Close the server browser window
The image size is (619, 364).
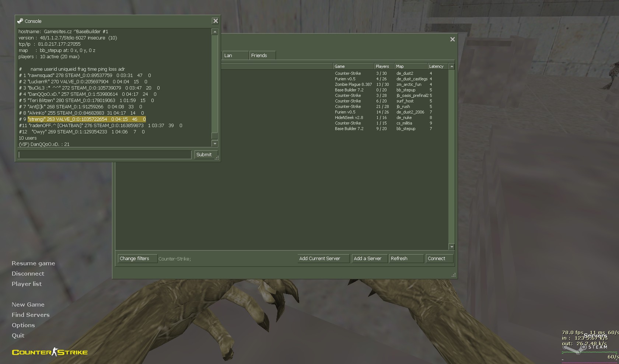[452, 39]
